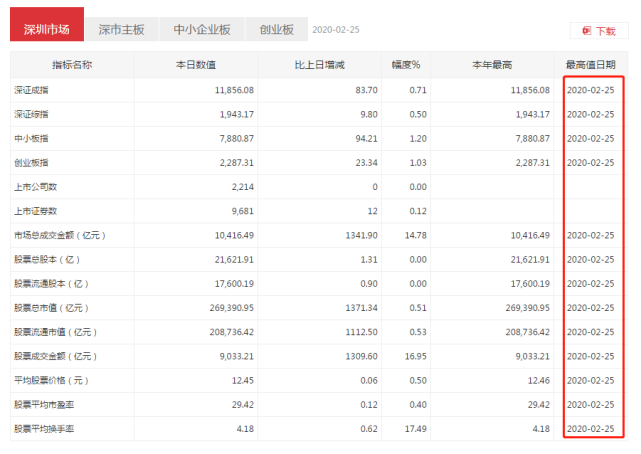Switch to the 创业板 tab
The image size is (641, 454).
(x=277, y=29)
